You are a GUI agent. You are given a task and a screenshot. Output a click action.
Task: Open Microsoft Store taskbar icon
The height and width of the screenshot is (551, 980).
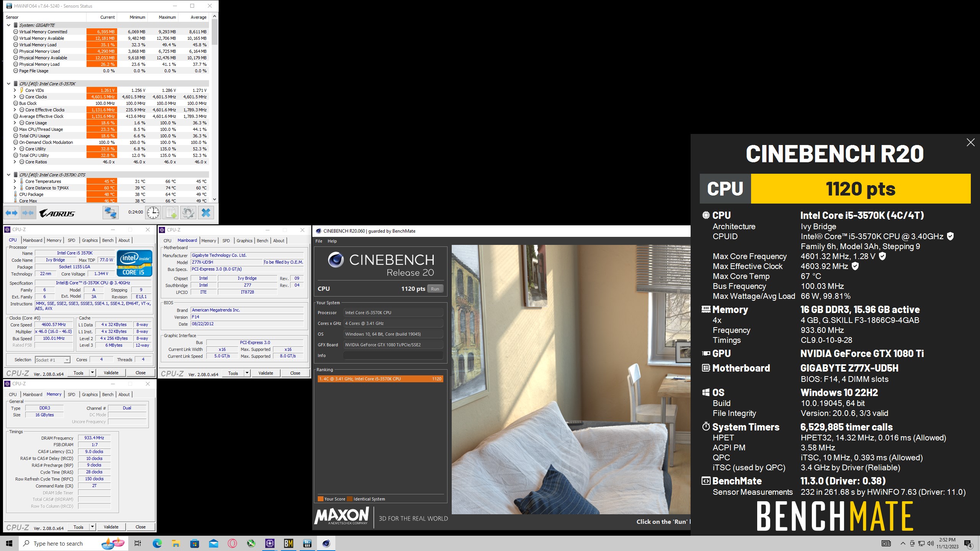(x=194, y=543)
